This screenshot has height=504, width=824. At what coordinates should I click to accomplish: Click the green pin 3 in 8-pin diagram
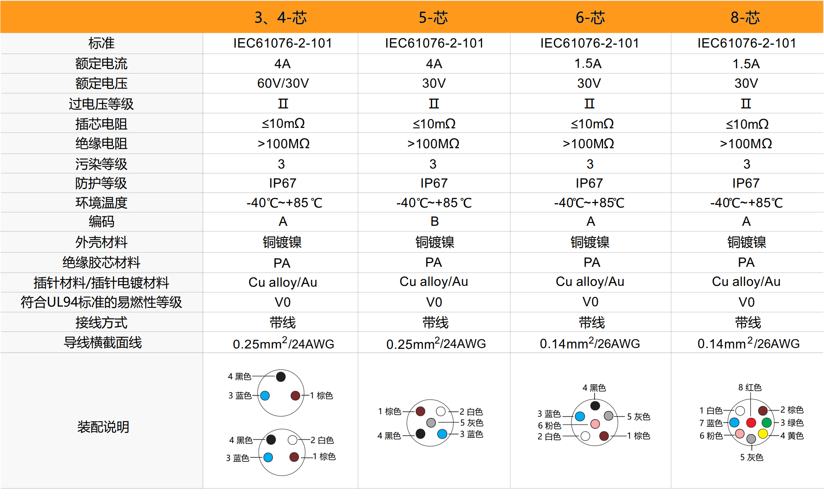766,422
